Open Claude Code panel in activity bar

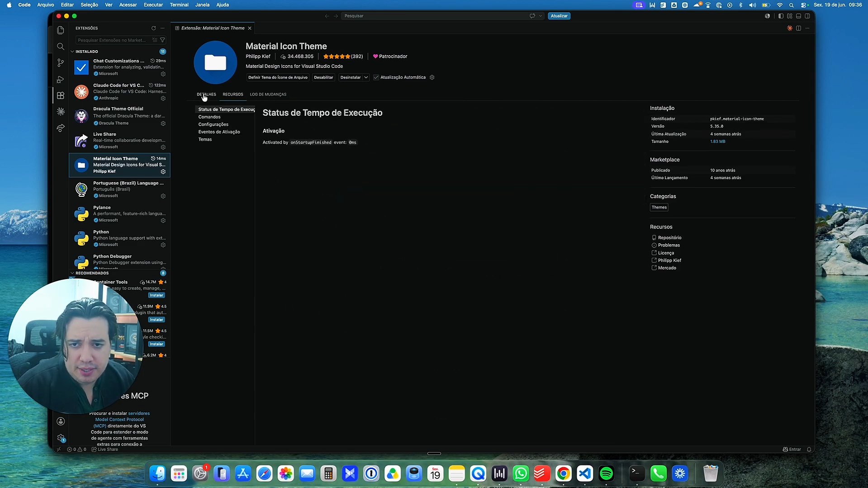[61, 112]
